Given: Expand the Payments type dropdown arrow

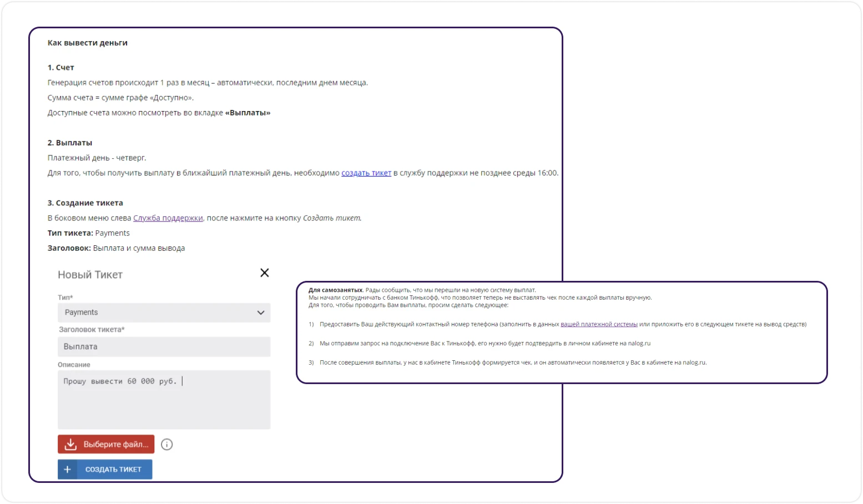Looking at the screenshot, I should click(261, 313).
